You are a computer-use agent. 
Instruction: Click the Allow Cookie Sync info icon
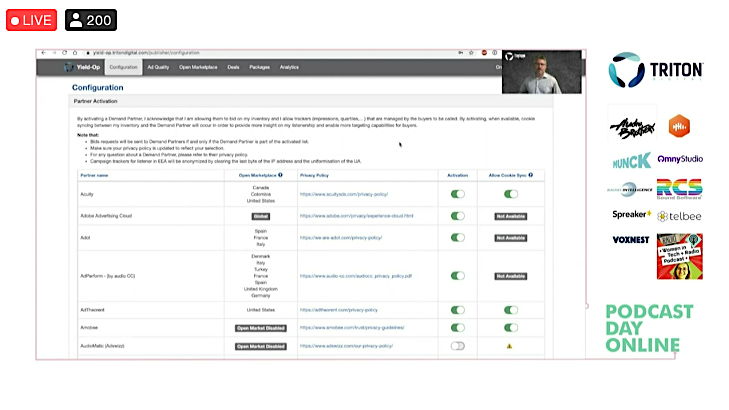[x=530, y=175]
